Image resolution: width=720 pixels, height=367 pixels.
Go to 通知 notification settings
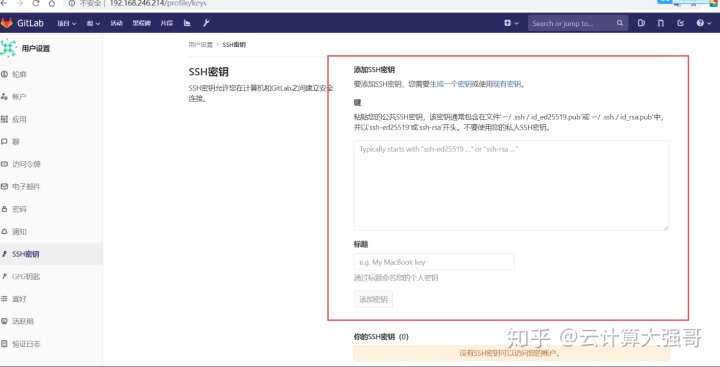(x=19, y=231)
